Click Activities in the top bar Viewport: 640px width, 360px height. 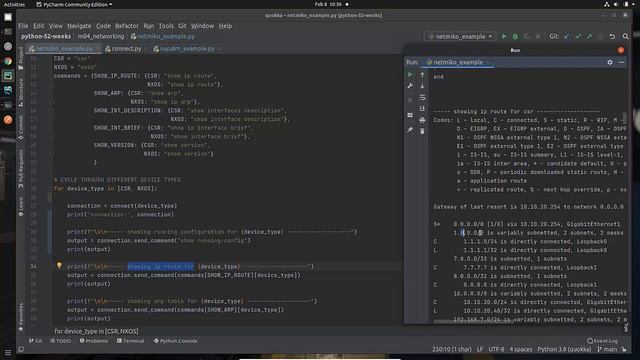tap(14, 4)
